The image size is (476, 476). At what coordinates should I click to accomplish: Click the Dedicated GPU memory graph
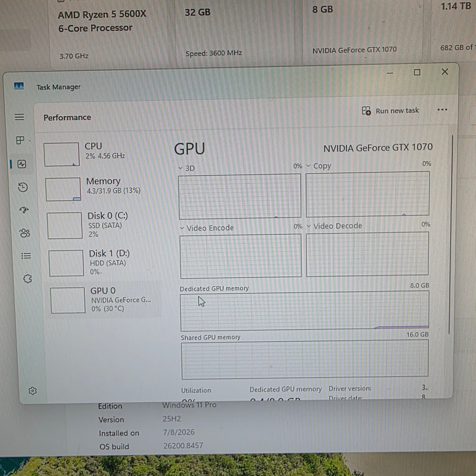(x=305, y=311)
